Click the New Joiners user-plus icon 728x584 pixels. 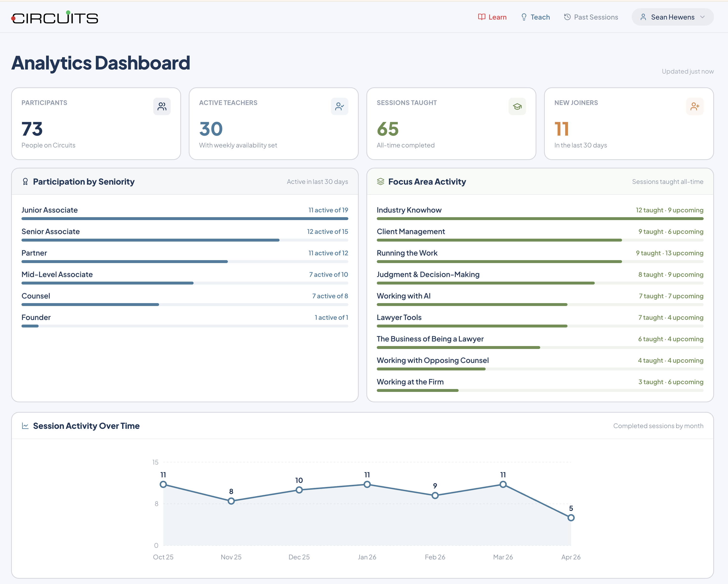click(695, 107)
